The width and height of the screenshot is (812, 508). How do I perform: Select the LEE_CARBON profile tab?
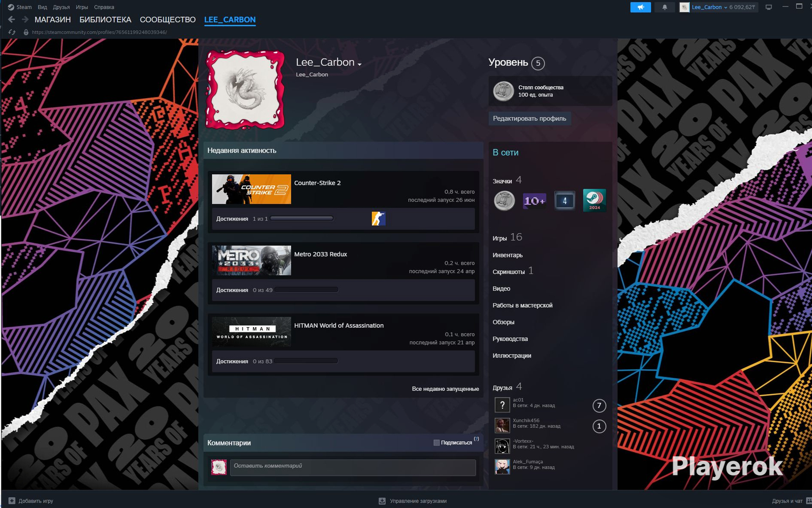pyautogui.click(x=230, y=20)
